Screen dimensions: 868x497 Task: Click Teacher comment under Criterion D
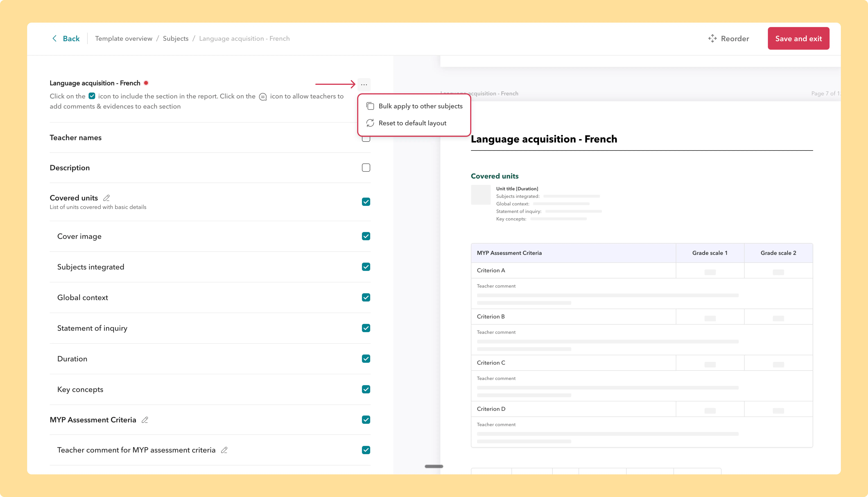coord(496,425)
